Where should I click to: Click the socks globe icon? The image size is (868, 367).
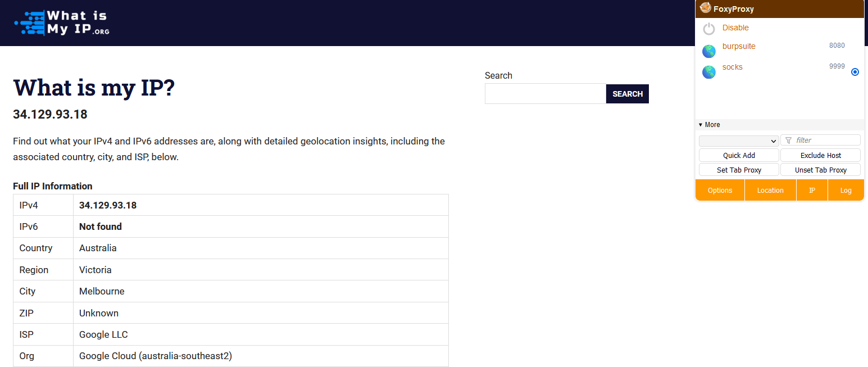tap(709, 72)
